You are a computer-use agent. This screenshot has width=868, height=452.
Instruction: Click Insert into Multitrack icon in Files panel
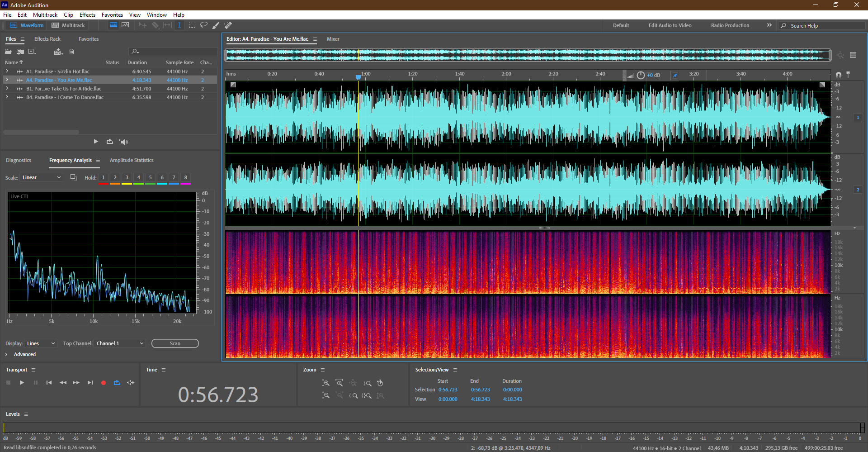pos(58,52)
